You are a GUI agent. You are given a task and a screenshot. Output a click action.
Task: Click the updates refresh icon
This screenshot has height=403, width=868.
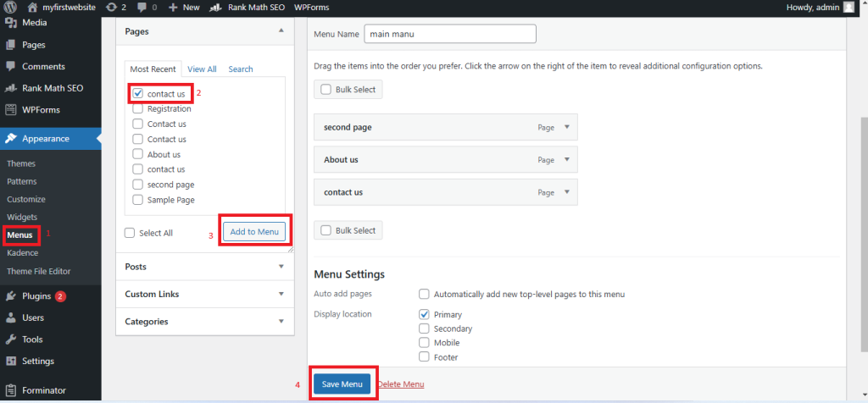112,7
